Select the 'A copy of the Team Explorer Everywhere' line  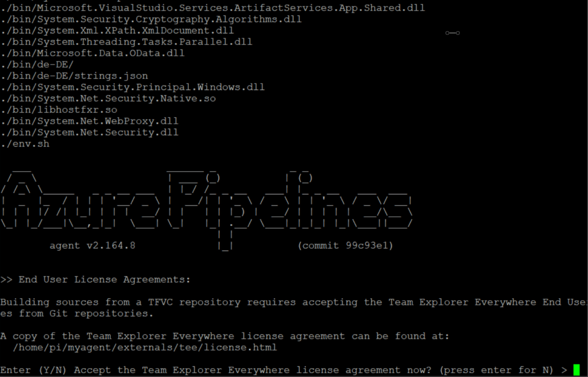(x=225, y=336)
